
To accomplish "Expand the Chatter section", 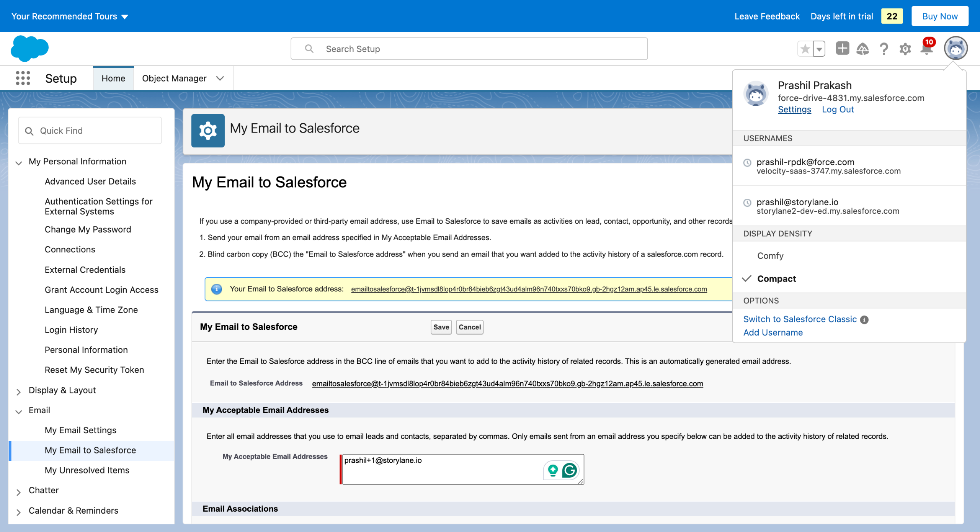I will 18,492.
